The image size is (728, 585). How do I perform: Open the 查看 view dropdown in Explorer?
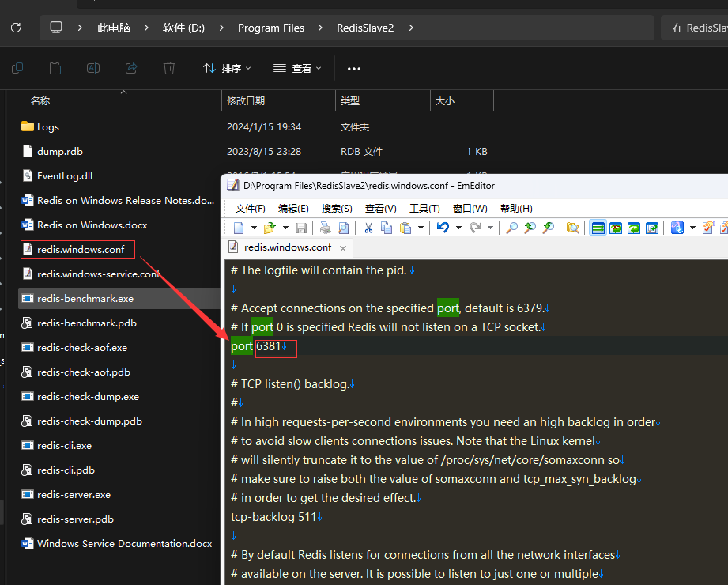(297, 68)
